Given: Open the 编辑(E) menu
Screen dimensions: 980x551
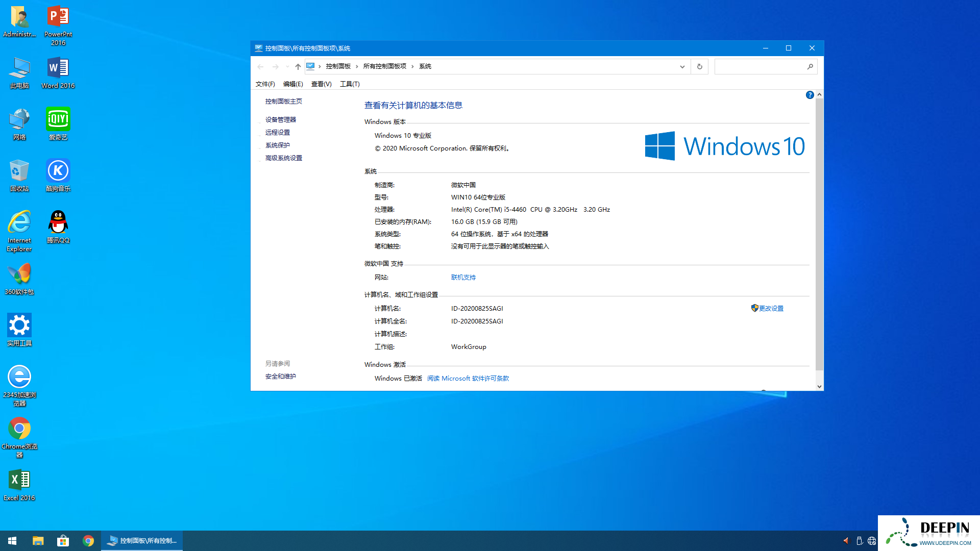Looking at the screenshot, I should point(293,84).
